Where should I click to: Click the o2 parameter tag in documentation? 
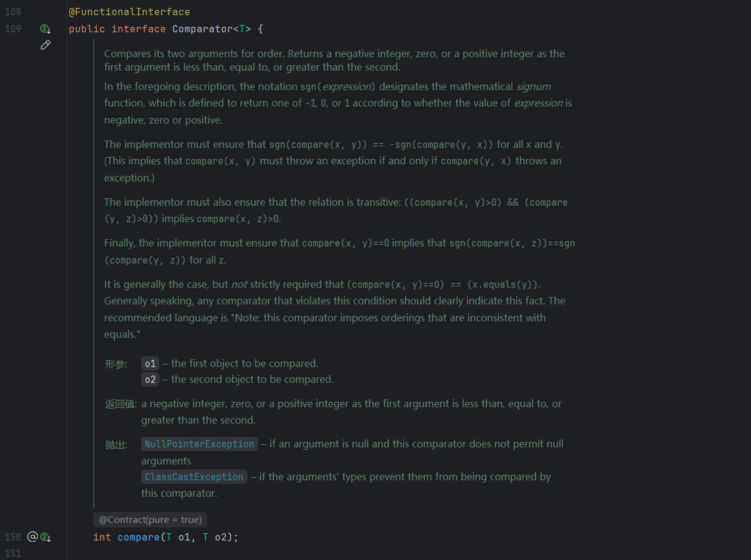(x=150, y=379)
